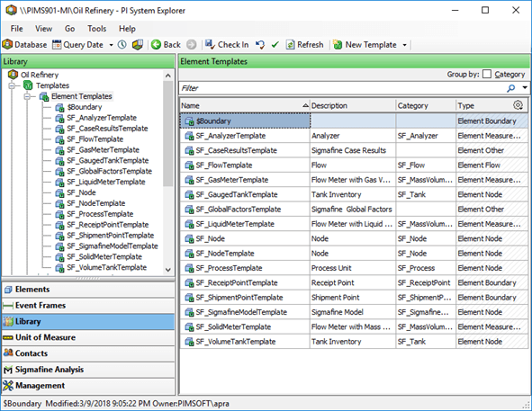Click the tree scrollbar down arrow

(x=168, y=270)
